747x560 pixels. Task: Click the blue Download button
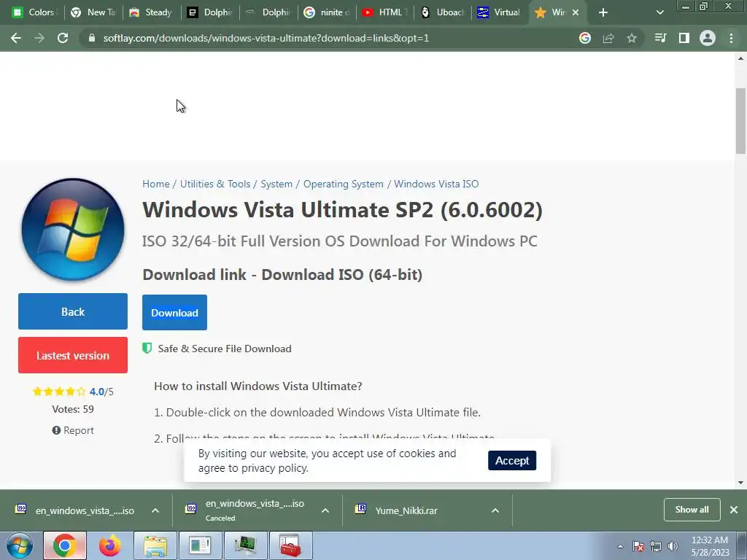(x=174, y=312)
